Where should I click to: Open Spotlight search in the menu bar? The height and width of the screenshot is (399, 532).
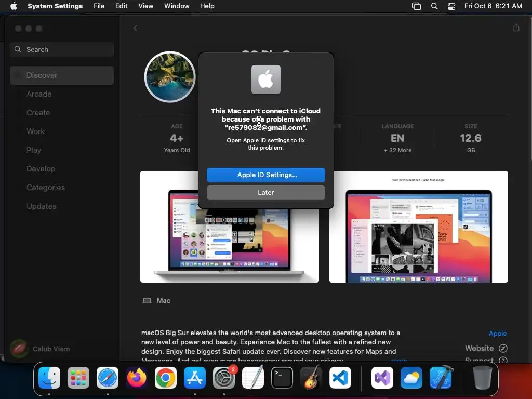coord(434,6)
